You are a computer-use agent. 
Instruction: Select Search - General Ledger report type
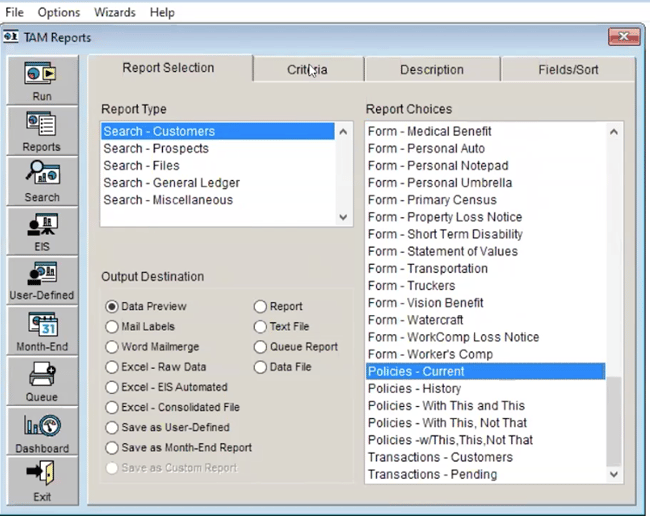[218, 183]
